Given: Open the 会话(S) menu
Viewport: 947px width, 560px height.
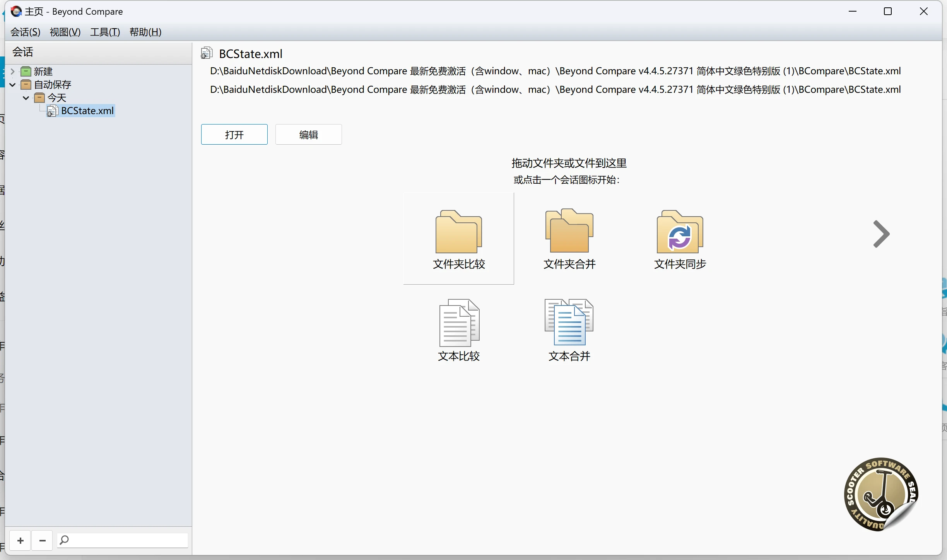Looking at the screenshot, I should [25, 32].
